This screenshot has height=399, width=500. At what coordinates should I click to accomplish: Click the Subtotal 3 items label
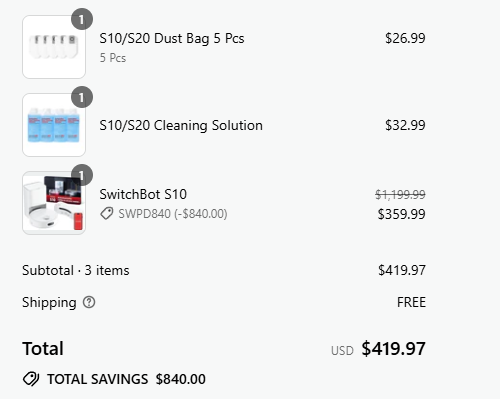(x=76, y=270)
